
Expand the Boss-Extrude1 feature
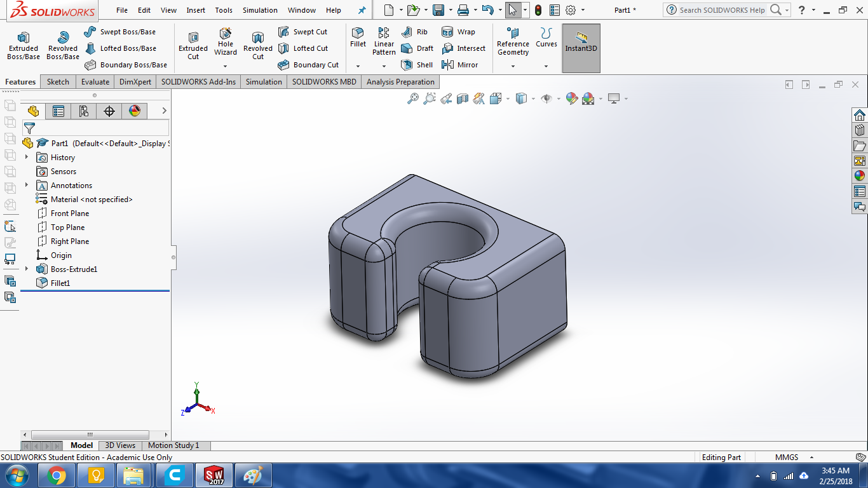(x=27, y=269)
